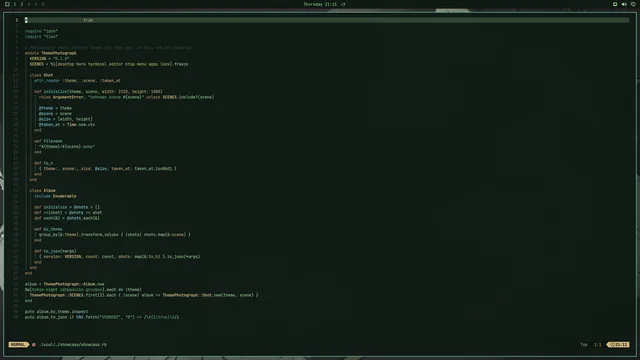Click the update indicator icon beside the clock
640x360 pixels.
click(343, 4)
